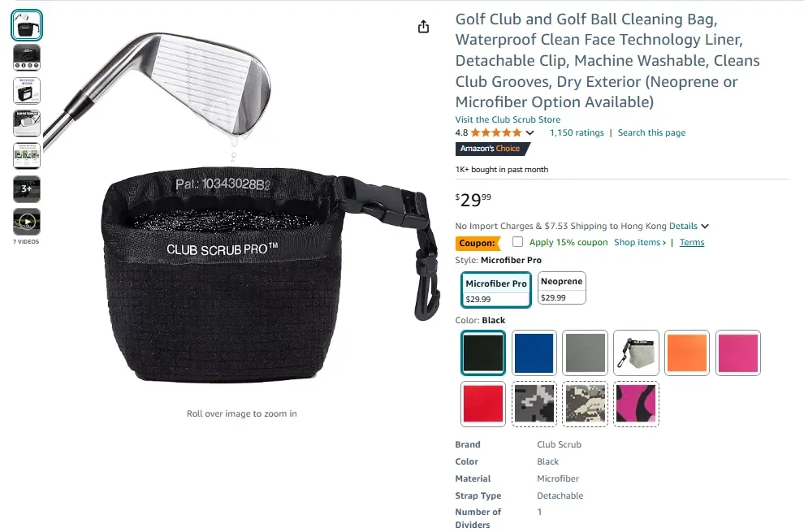
Task: Click the share icon above product image
Action: coord(423,27)
